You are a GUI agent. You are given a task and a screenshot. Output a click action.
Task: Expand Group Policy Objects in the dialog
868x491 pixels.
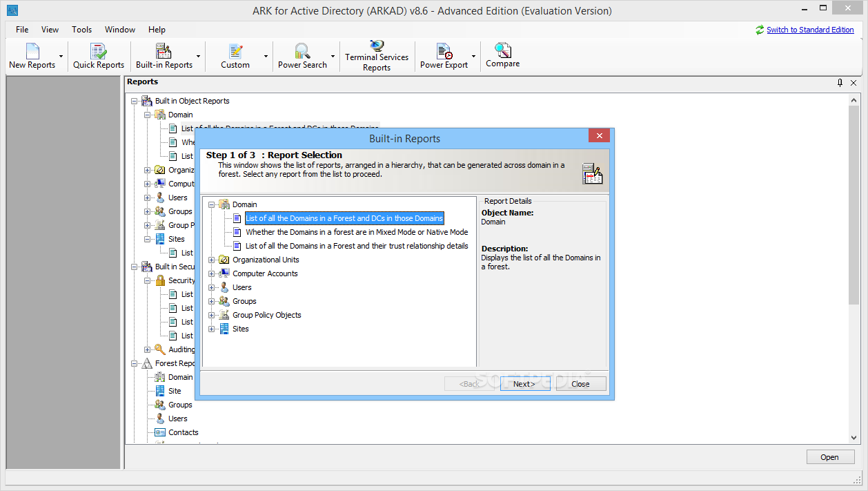pos(212,315)
